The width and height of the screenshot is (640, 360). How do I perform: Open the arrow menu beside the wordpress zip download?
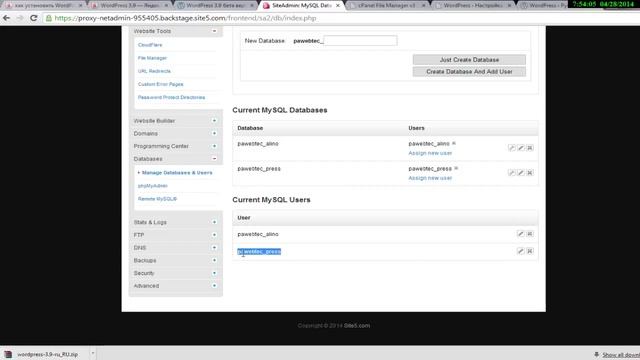pyautogui.click(x=93, y=353)
